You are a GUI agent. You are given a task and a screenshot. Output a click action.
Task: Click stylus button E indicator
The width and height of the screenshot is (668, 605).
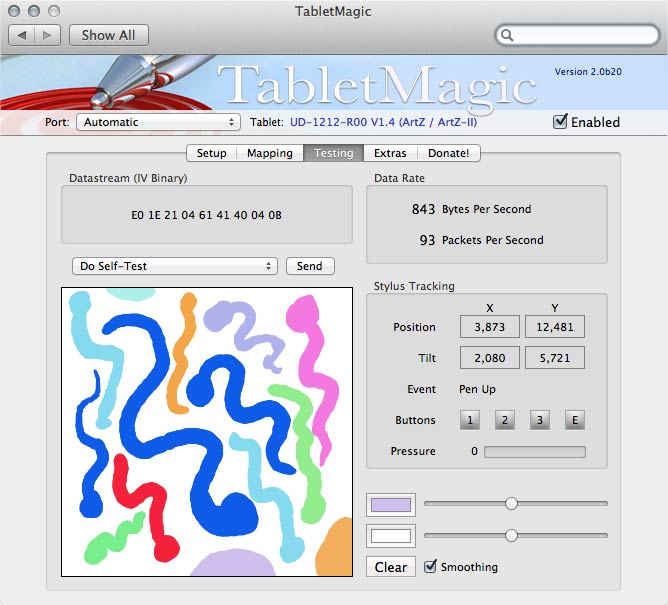tap(575, 420)
